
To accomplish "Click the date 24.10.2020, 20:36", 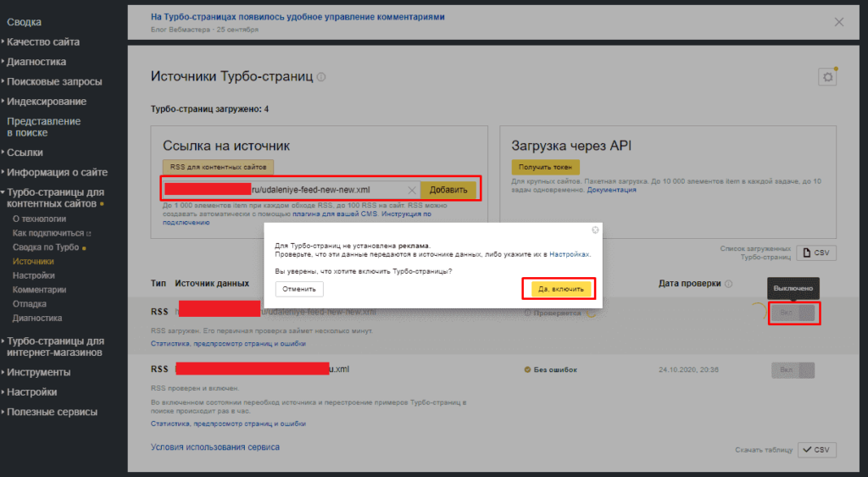I will [x=688, y=369].
